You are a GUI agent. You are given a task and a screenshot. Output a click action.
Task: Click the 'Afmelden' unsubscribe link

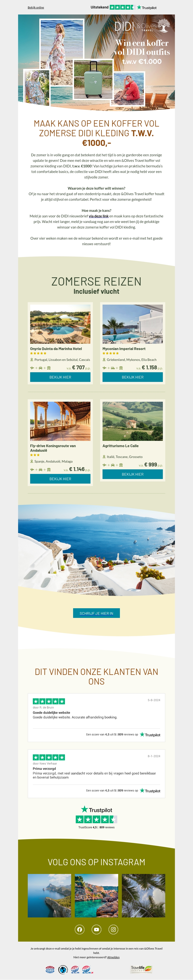(113, 957)
